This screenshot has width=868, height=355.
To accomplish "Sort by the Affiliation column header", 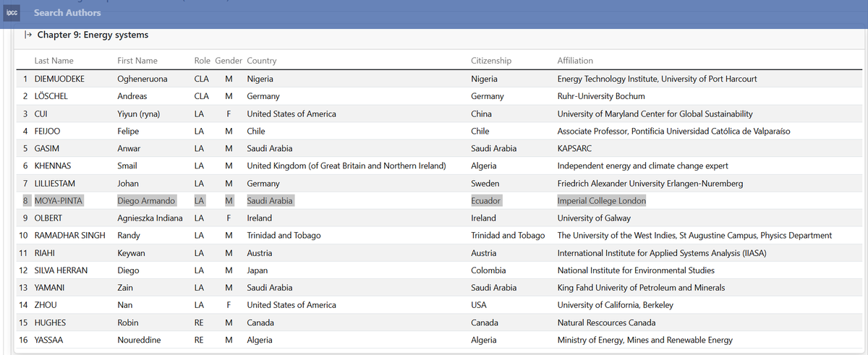I will pos(575,61).
